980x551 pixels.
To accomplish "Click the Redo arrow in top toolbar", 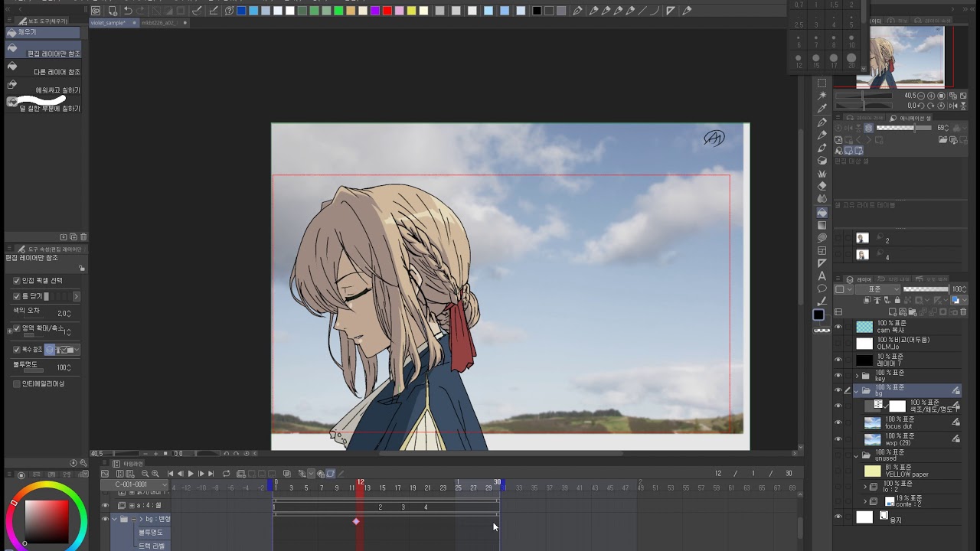I will pyautogui.click(x=140, y=11).
